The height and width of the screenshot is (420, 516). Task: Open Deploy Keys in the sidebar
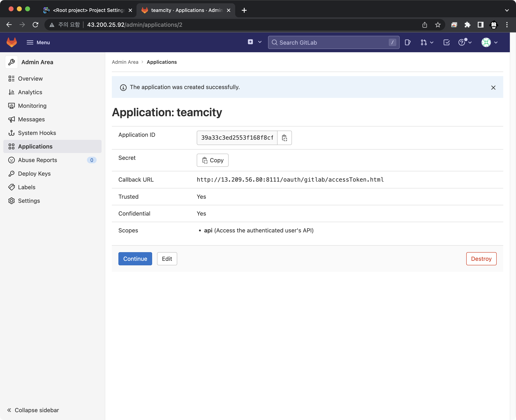point(52,173)
